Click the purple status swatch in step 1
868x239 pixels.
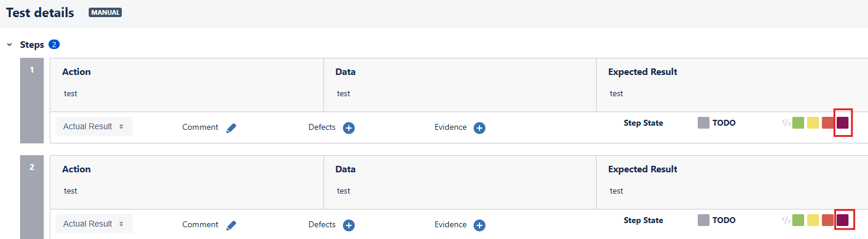[843, 123]
